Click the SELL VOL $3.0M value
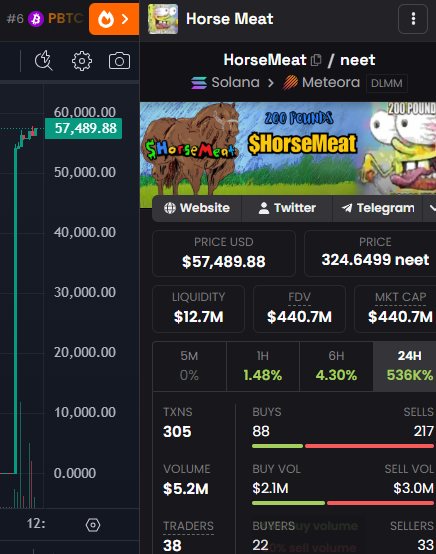Viewport: 436px width, 554px height. click(x=413, y=489)
